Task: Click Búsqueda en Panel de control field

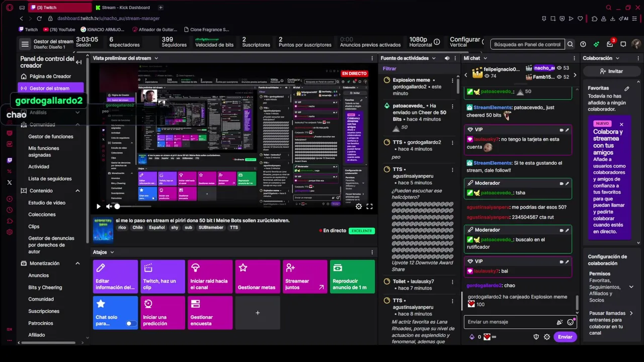Action: [x=527, y=44]
